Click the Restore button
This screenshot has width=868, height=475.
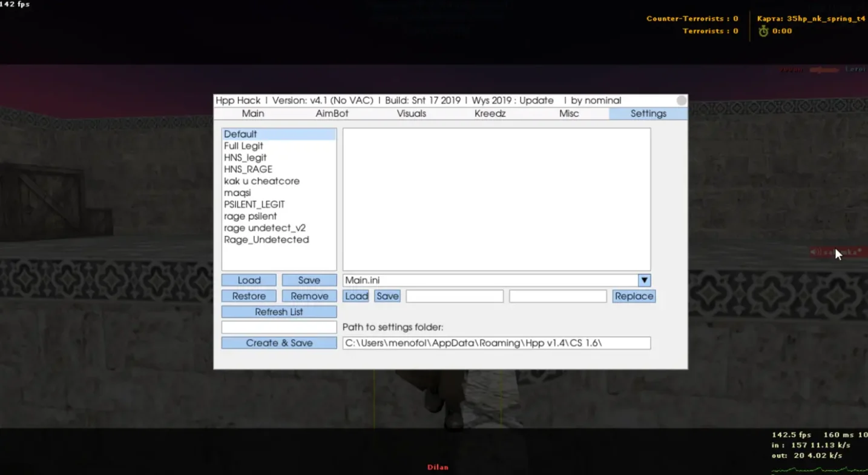tap(249, 296)
